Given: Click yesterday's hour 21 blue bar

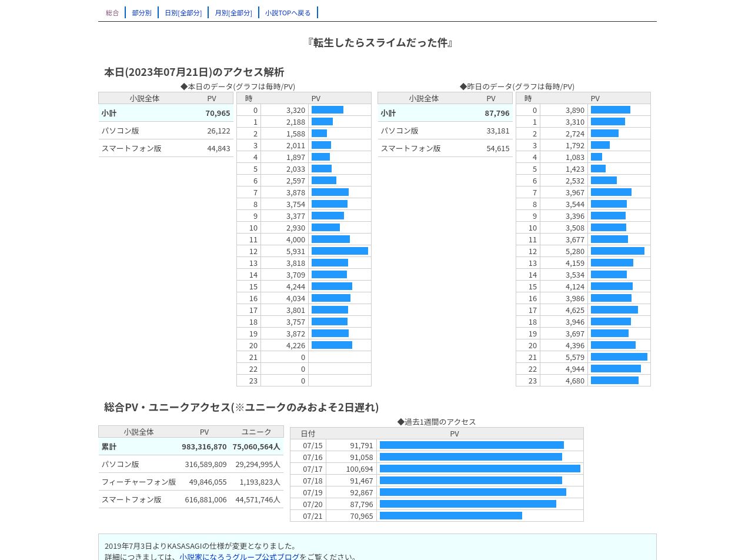Looking at the screenshot, I should pyautogui.click(x=619, y=357).
